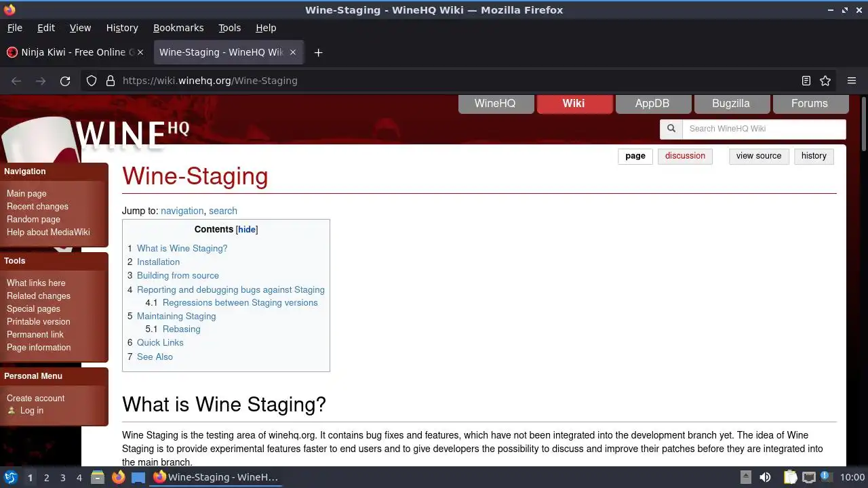Jump to Building from source section
The height and width of the screenshot is (488, 868).
[178, 276]
